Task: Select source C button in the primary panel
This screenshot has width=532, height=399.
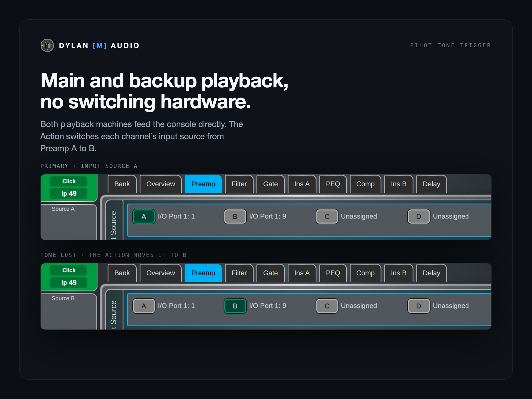Action: coord(327,217)
